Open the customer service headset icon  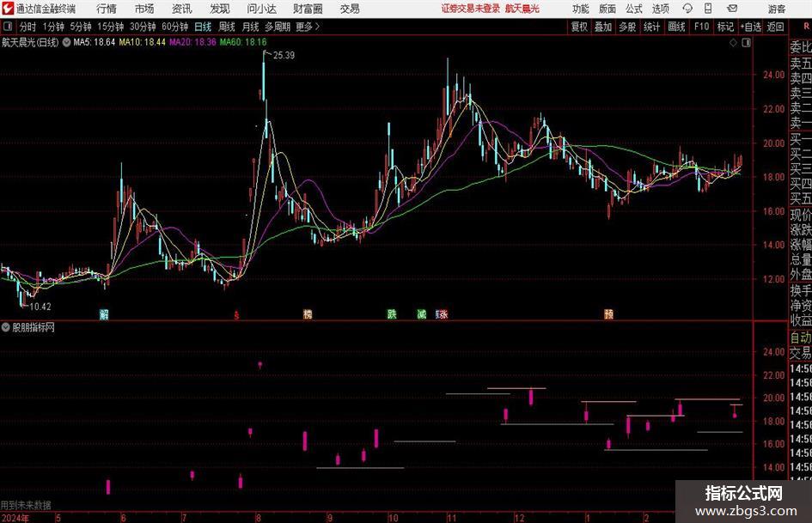687,9
